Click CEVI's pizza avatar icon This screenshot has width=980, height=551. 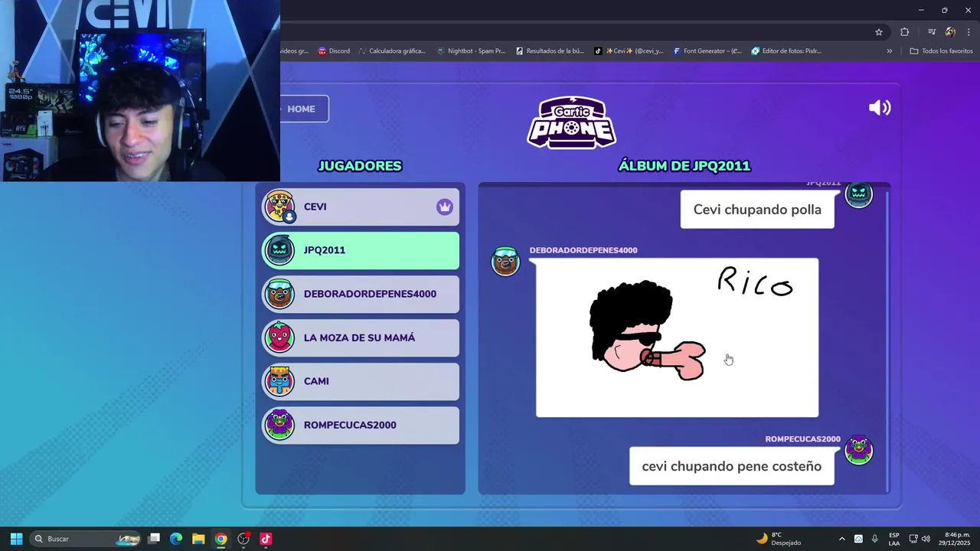tap(279, 206)
